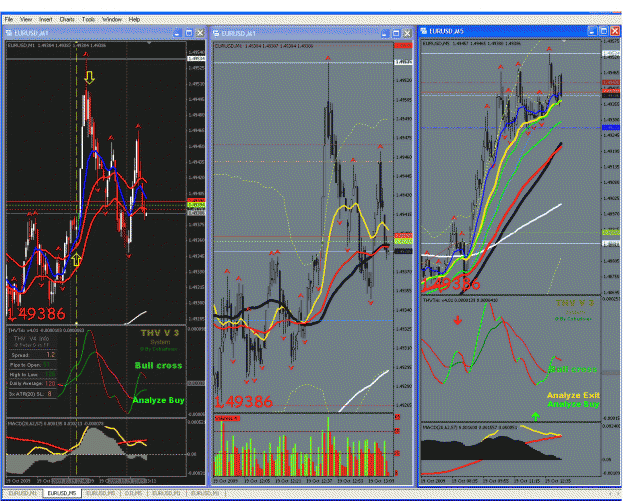Open the View menu
The height and width of the screenshot is (501, 625).
click(x=26, y=19)
